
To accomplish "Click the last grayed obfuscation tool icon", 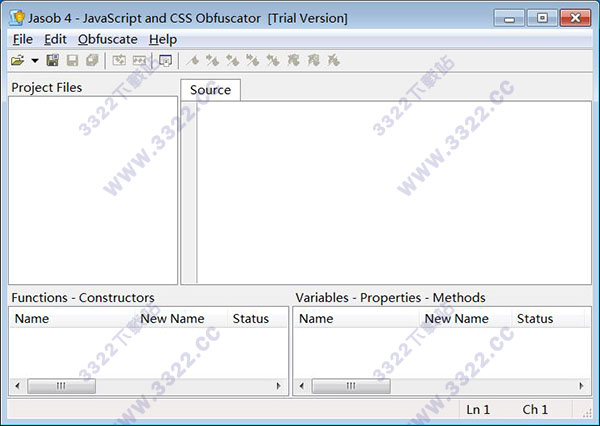I will coord(333,60).
